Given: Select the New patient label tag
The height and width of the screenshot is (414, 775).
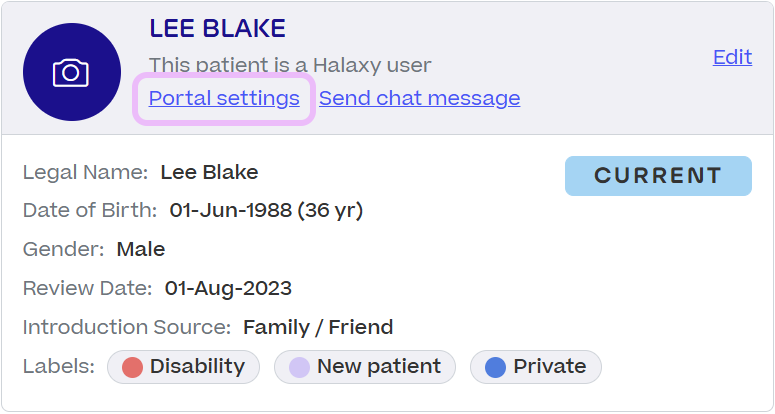Looking at the screenshot, I should click(x=365, y=367).
